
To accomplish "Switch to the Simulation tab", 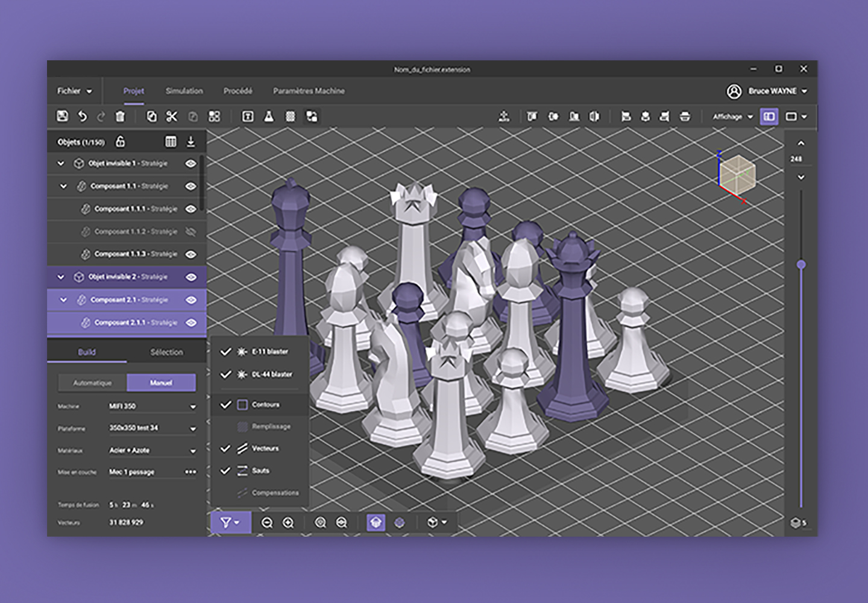I will click(184, 91).
